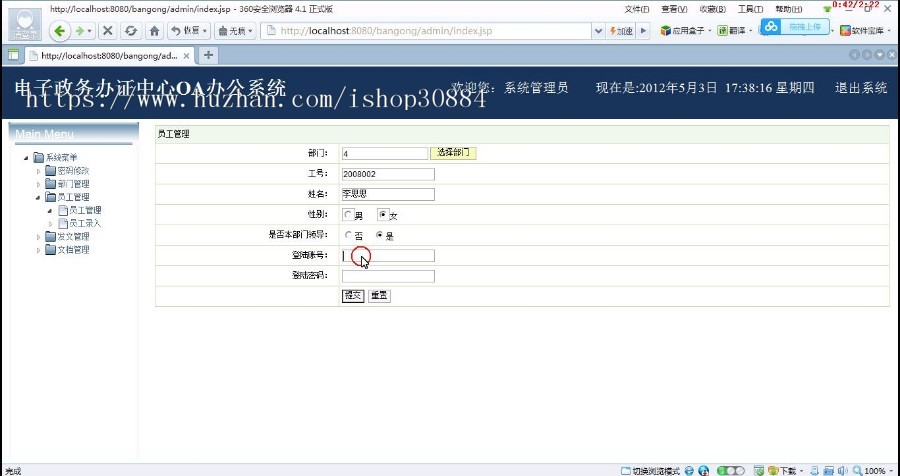
Task: Open the 收藏 menu
Action: click(712, 9)
